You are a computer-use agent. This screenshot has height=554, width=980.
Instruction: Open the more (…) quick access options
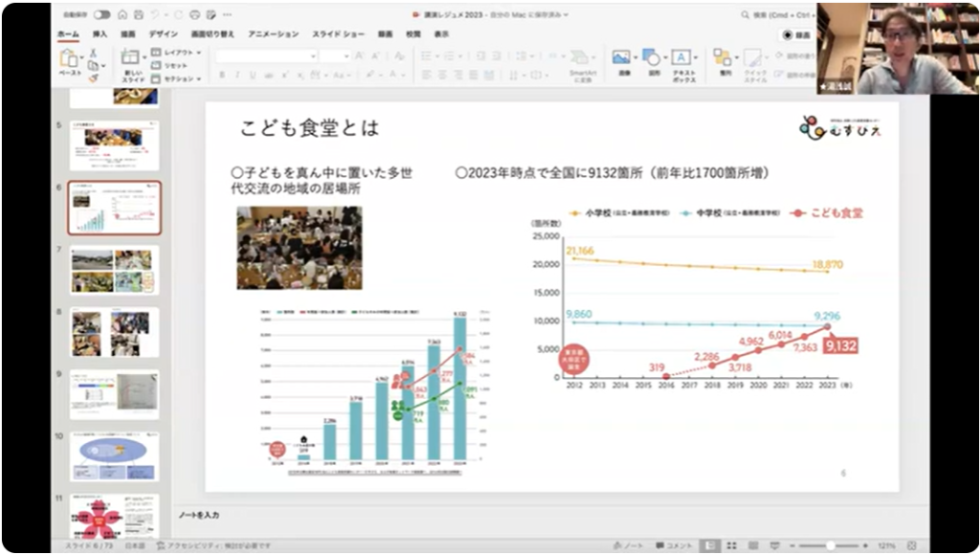(228, 14)
